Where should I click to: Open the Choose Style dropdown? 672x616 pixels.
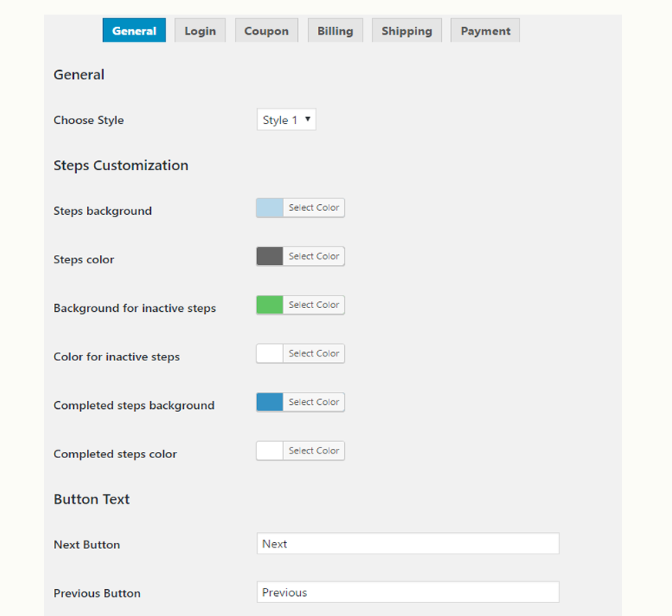click(x=286, y=119)
